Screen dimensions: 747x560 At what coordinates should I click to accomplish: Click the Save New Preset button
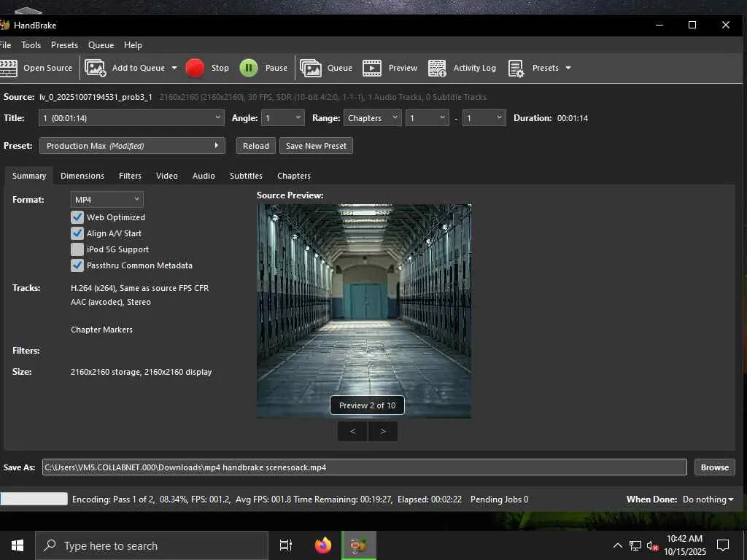tap(316, 146)
